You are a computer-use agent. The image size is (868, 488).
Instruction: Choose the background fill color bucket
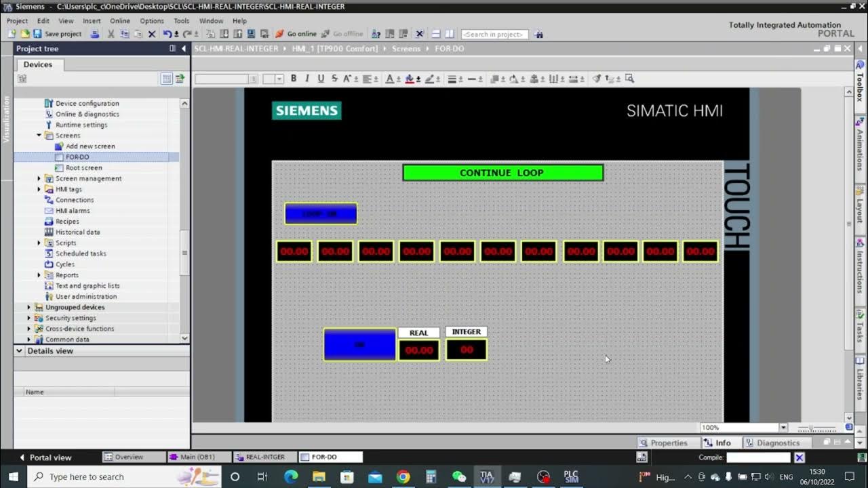coord(410,79)
